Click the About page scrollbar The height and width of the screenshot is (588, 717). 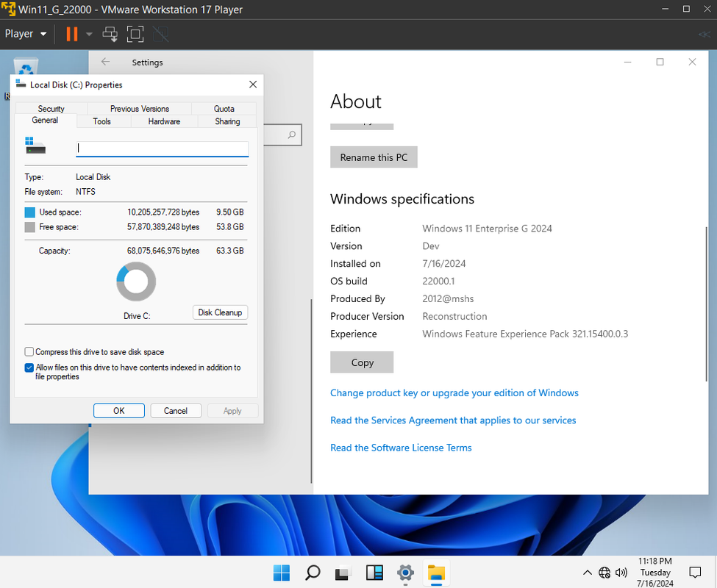click(x=707, y=304)
